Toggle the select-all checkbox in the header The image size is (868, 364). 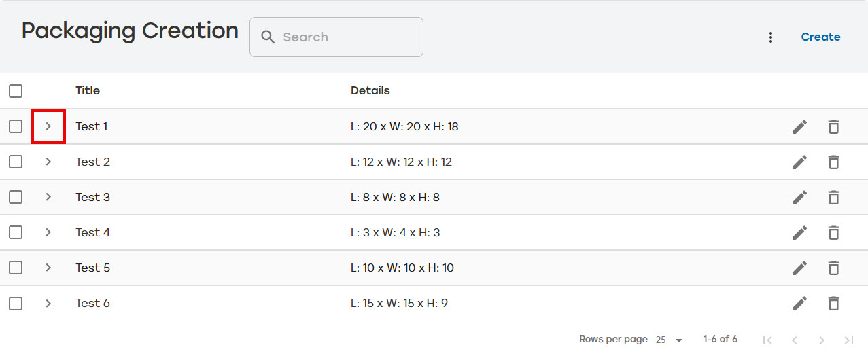[16, 91]
